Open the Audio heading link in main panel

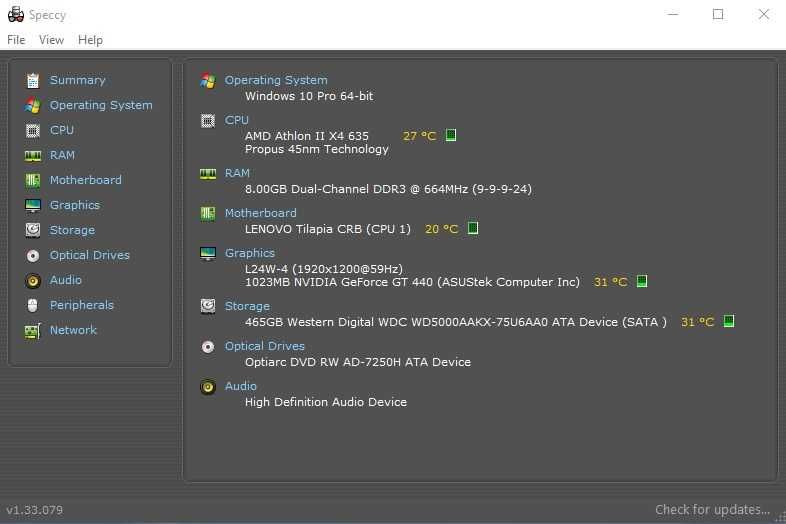point(241,386)
